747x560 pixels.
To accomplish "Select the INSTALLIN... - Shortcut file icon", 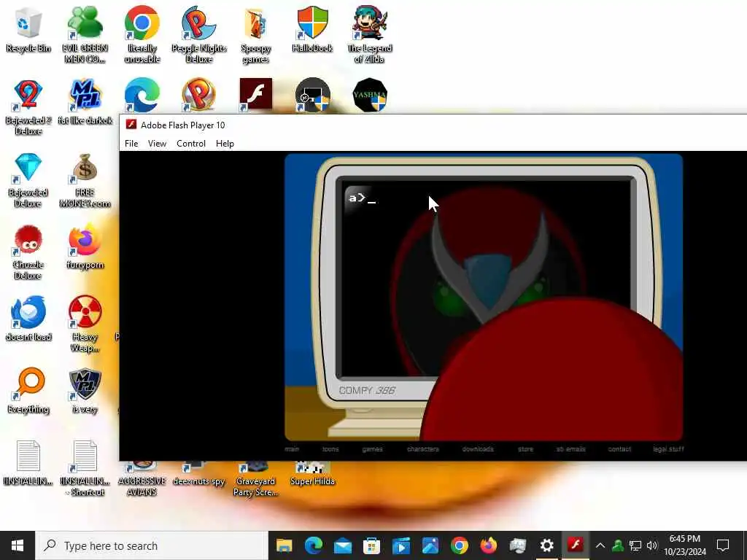I will click(85, 469).
